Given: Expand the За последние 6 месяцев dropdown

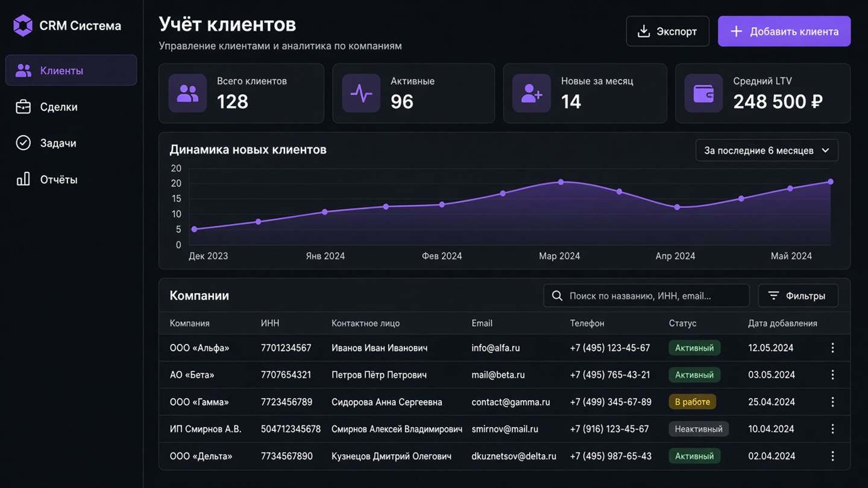Looking at the screenshot, I should (767, 151).
